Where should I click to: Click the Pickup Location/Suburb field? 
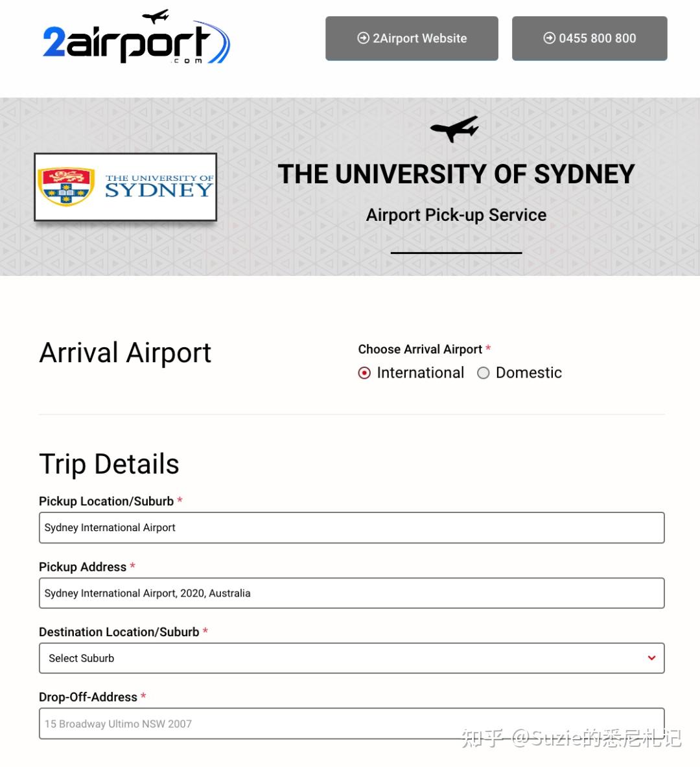coord(351,527)
